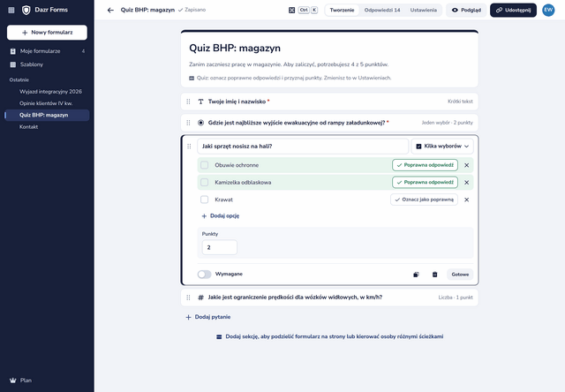
Task: Duplicate the current question
Action: pyautogui.click(x=416, y=275)
